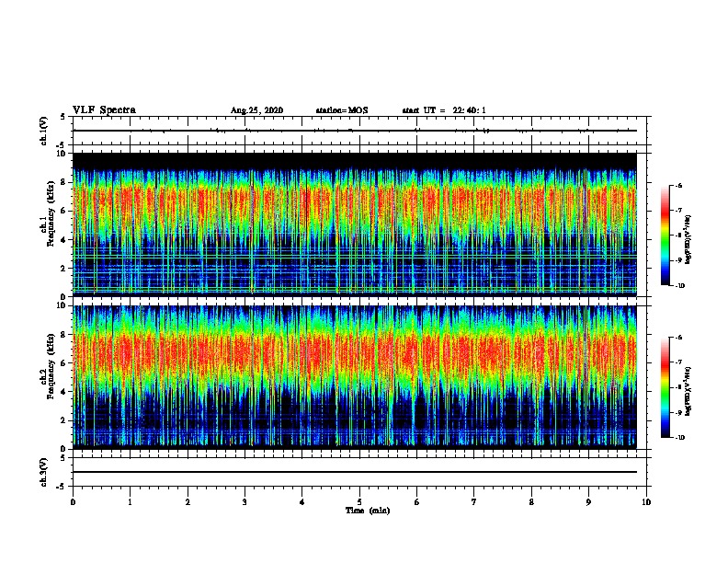Click the 'Time (min)' axis label
Viewport: 728px width, 563px height.
368,511
